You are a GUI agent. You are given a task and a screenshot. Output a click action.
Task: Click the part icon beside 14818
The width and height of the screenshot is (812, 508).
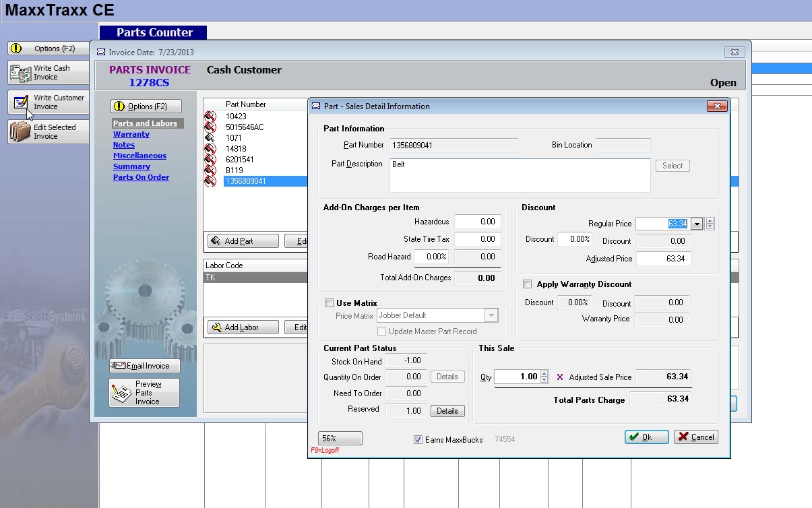[211, 149]
